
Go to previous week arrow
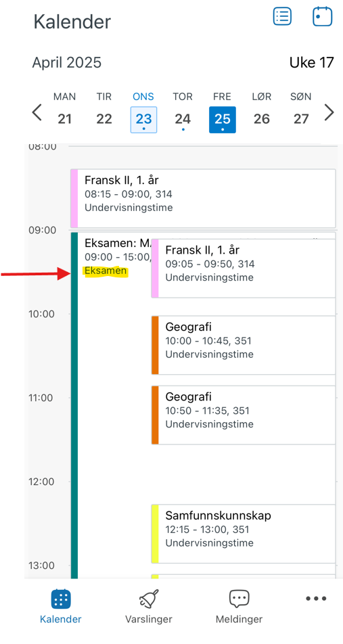[x=37, y=112]
